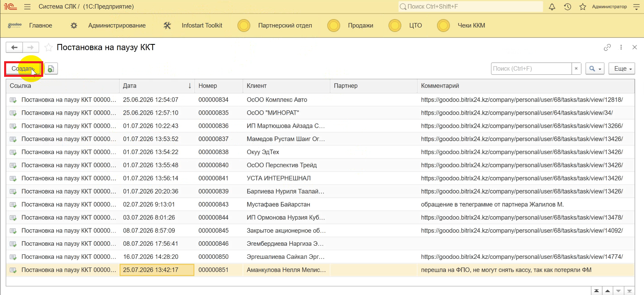Move up one row arrow
The image size is (644, 295).
click(x=607, y=291)
